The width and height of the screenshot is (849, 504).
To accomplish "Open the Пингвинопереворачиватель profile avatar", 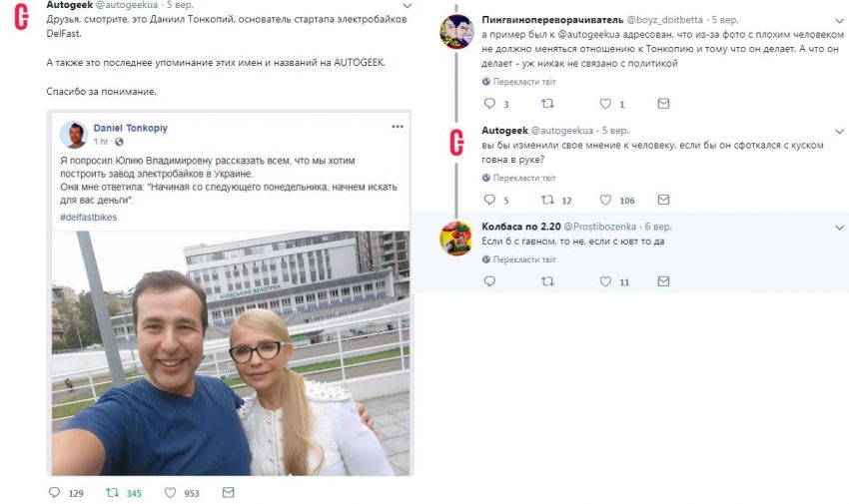I will click(456, 32).
